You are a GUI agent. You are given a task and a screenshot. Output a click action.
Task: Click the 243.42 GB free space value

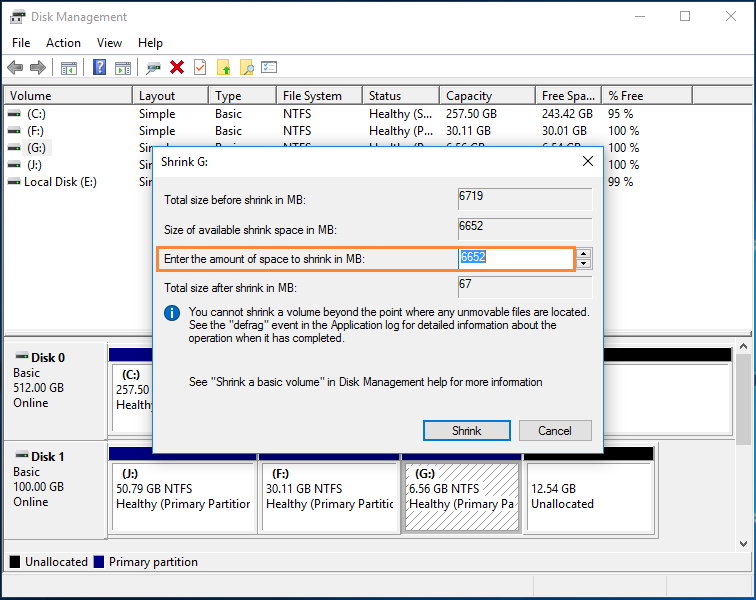click(567, 114)
